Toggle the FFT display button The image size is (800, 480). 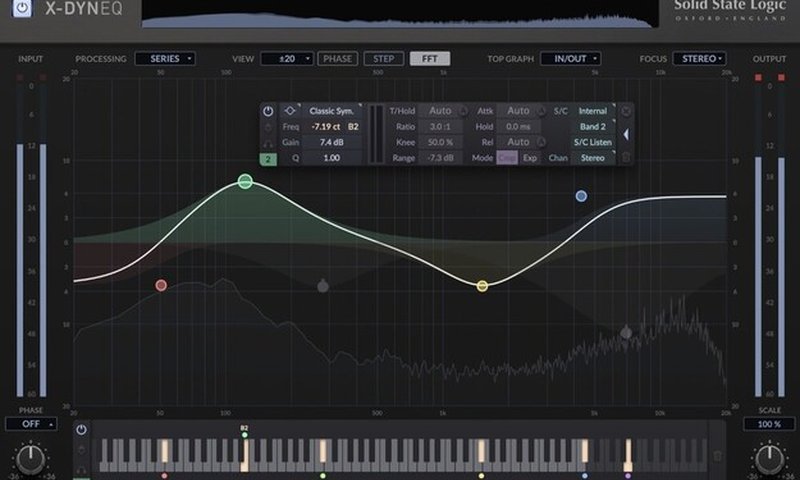click(430, 59)
